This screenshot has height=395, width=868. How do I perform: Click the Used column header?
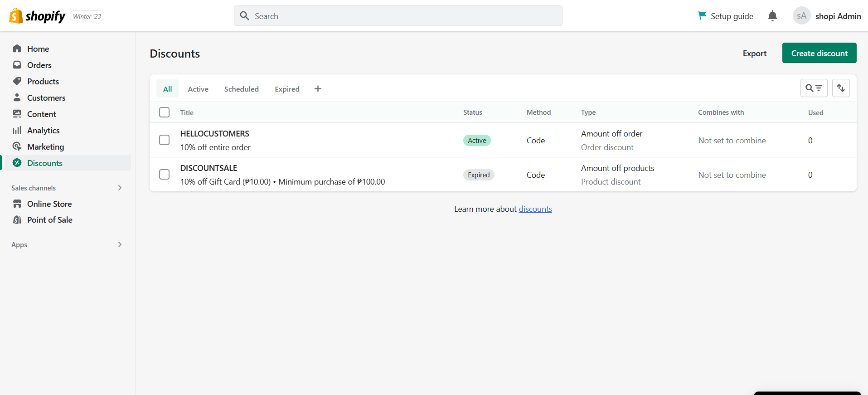point(815,112)
